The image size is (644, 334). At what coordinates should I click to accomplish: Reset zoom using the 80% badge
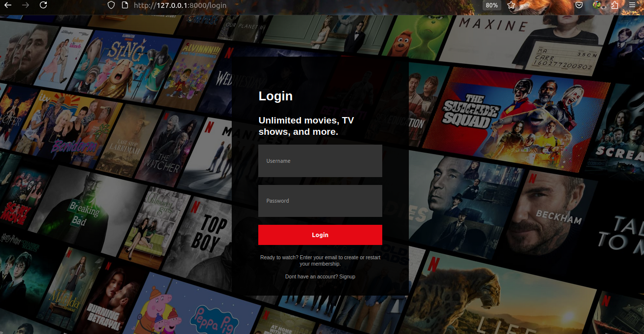point(491,5)
